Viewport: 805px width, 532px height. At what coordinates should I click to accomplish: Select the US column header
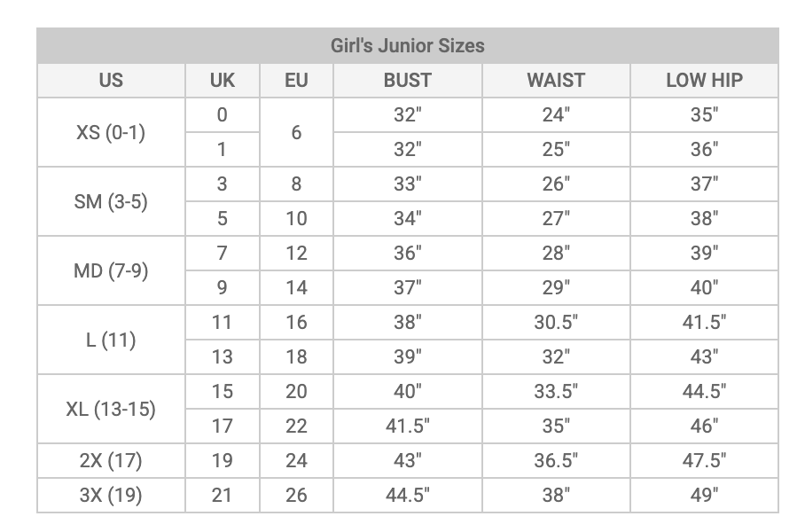point(111,81)
